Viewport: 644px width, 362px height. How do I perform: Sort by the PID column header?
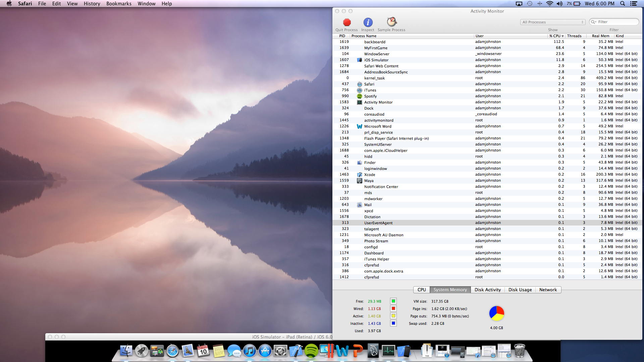tap(342, 36)
